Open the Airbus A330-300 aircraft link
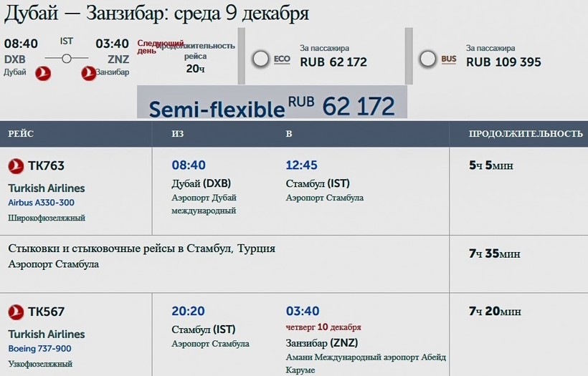This screenshot has width=588, height=376. click(41, 203)
